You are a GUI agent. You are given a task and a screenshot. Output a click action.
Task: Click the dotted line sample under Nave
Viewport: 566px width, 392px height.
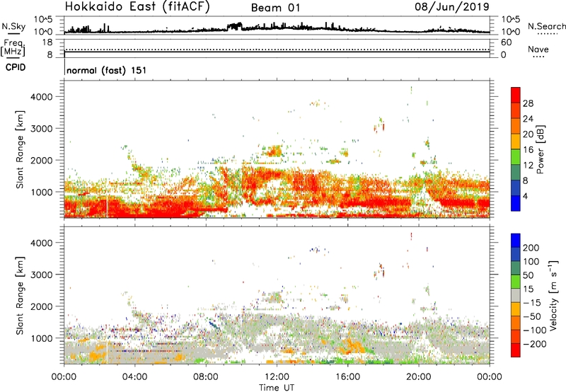point(538,57)
